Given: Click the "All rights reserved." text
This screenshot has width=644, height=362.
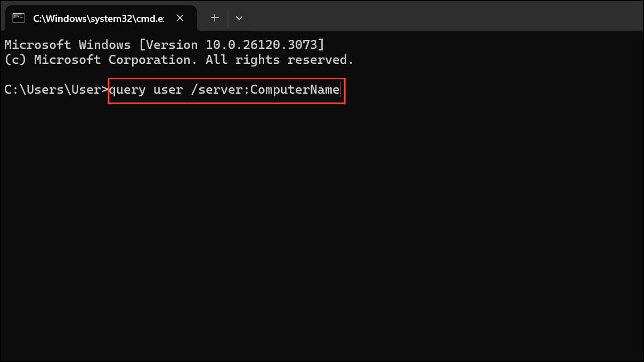Looking at the screenshot, I should click(280, 60).
